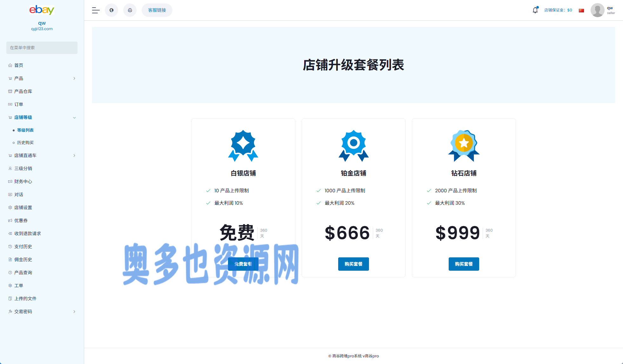Expand the 交易密码 menu arrow
This screenshot has width=623, height=364.
74,312
